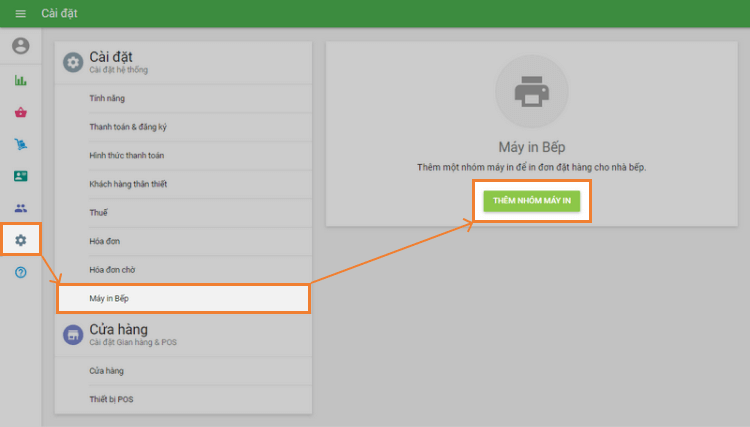Viewport: 750px width, 427px height.
Task: Click Cài đặt Gian hàng & POS subtitle
Action: coord(133,342)
